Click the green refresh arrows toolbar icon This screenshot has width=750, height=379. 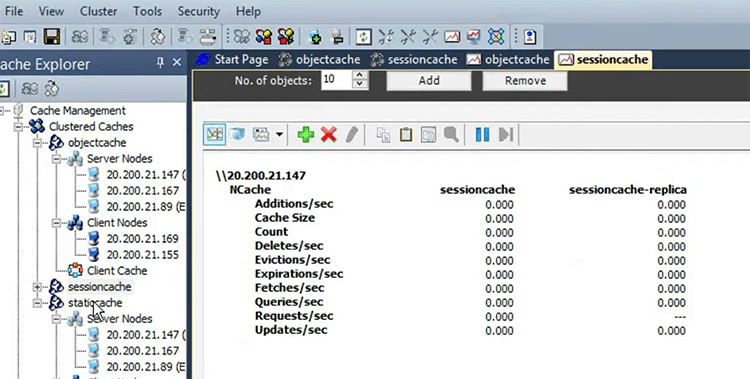point(363,37)
